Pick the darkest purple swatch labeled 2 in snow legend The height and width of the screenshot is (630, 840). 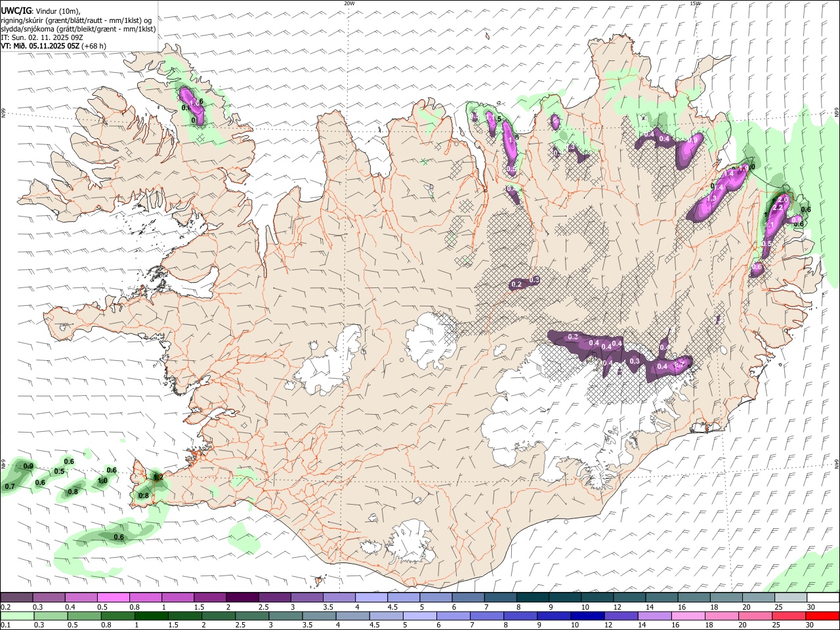(x=241, y=597)
